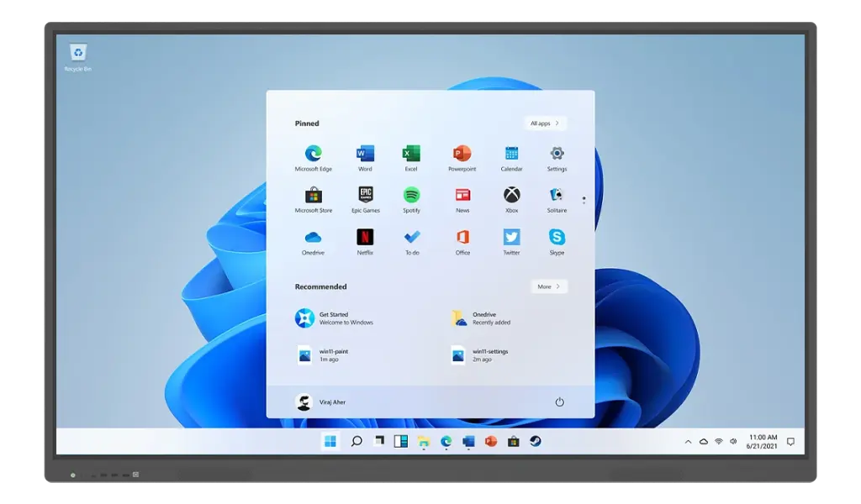
Task: Launch Twitter from pinned apps
Action: pos(512,242)
